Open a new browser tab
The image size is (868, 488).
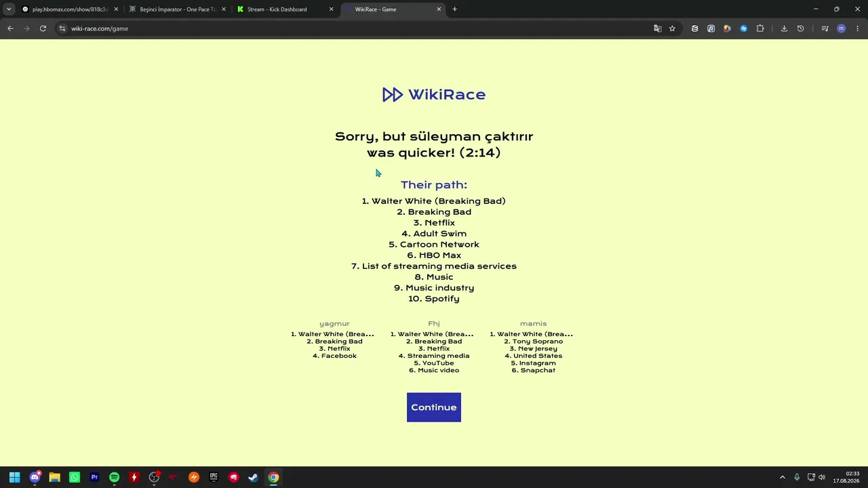point(454,9)
